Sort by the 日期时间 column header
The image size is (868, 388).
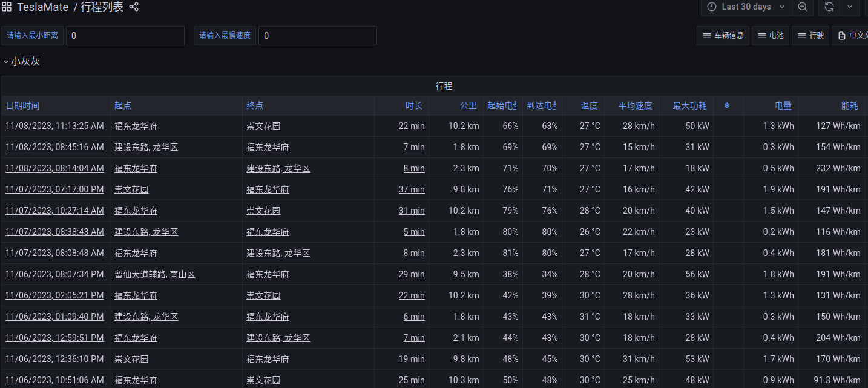[23, 105]
